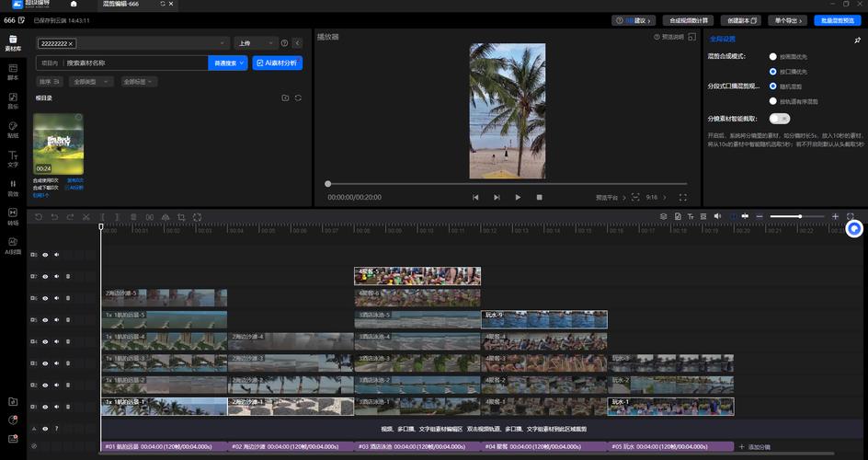Select the scissors split tool in timeline toolbar
The width and height of the screenshot is (868, 460).
pyautogui.click(x=86, y=217)
